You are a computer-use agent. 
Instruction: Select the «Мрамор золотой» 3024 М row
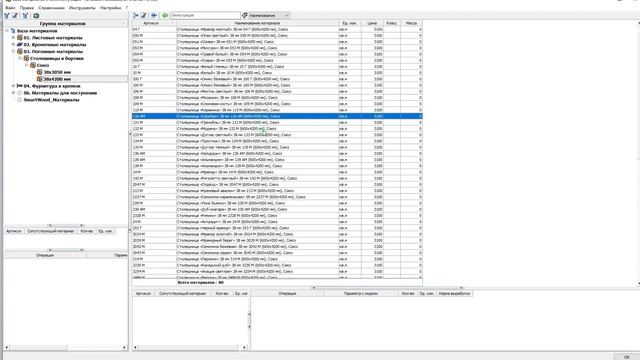click(x=277, y=234)
